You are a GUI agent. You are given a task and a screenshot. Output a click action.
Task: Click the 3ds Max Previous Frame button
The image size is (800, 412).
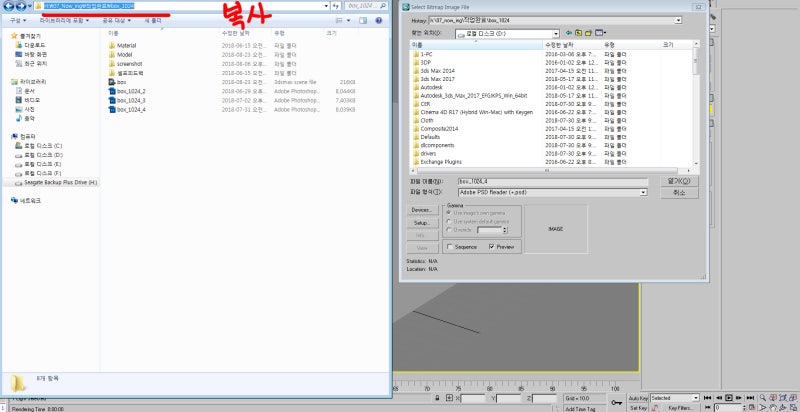pyautogui.click(x=719, y=398)
